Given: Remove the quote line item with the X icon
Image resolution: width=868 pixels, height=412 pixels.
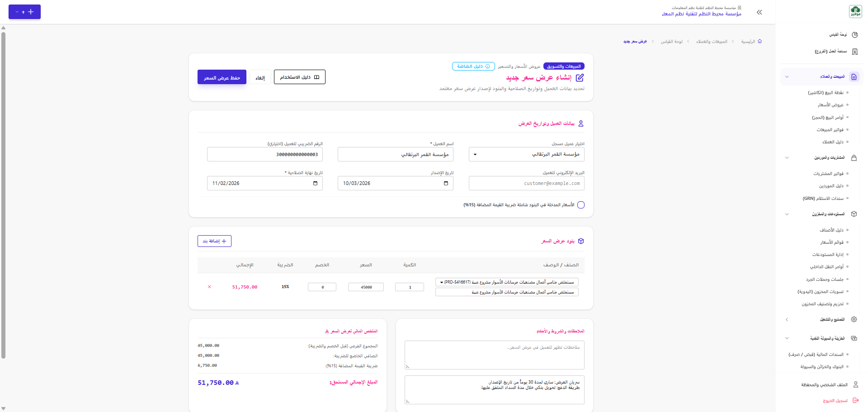Looking at the screenshot, I should click(x=209, y=287).
